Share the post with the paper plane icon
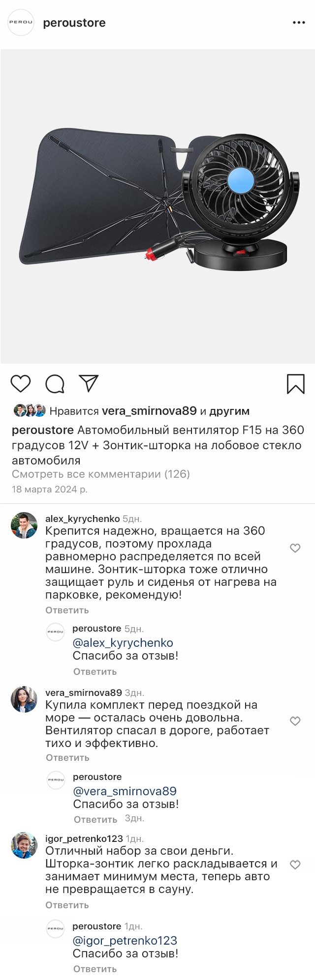Viewport: 315px width, 980px height. click(89, 383)
